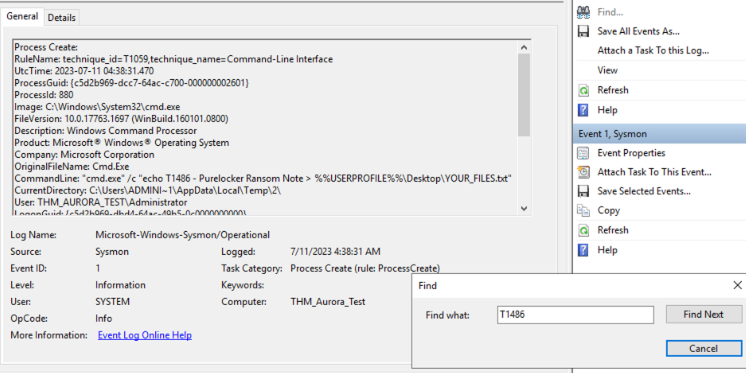
Task: Click the ProcessId: 880 line
Action: [x=44, y=95]
